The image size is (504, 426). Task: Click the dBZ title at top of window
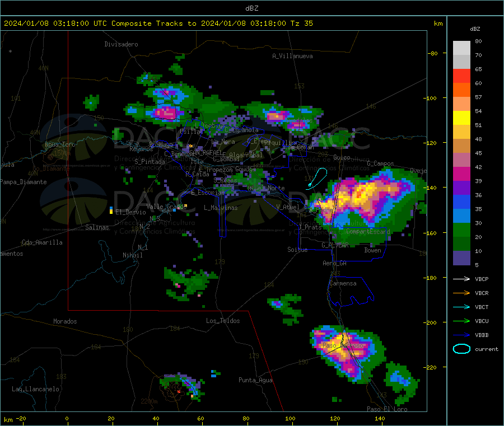(251, 8)
